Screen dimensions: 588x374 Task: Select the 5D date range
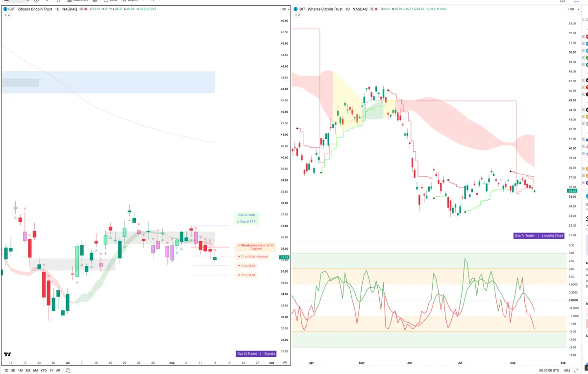(13, 371)
